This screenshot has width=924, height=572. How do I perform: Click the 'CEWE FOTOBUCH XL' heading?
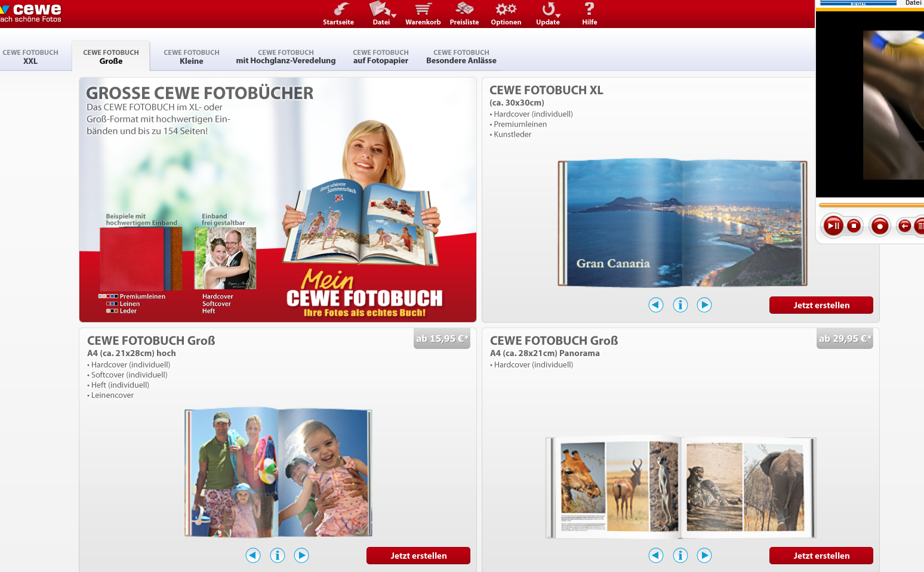coord(546,90)
